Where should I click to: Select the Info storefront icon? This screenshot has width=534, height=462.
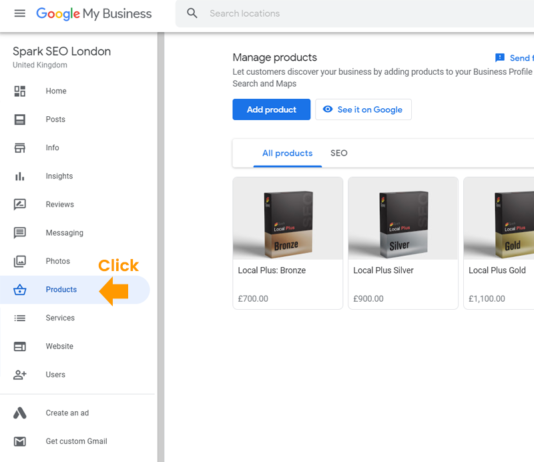click(20, 148)
